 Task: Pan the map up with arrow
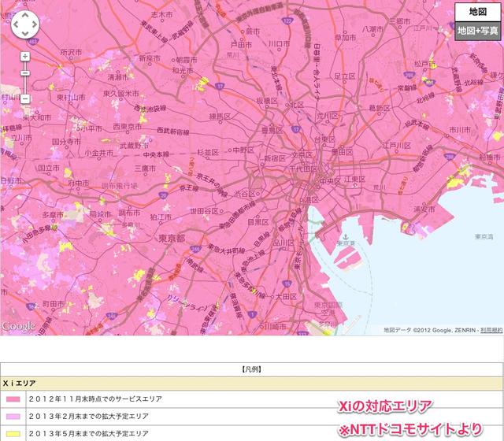point(24,17)
